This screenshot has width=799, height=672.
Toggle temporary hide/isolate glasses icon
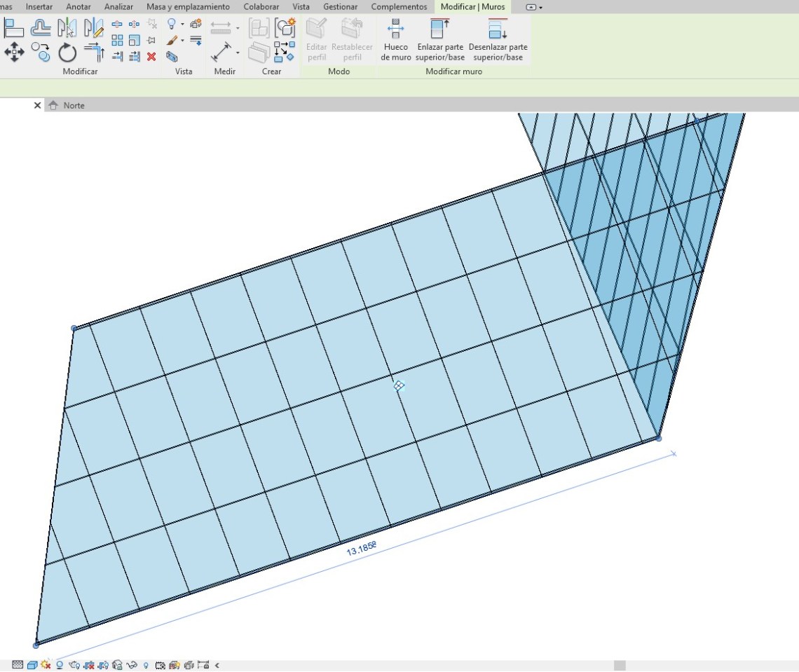click(x=131, y=665)
